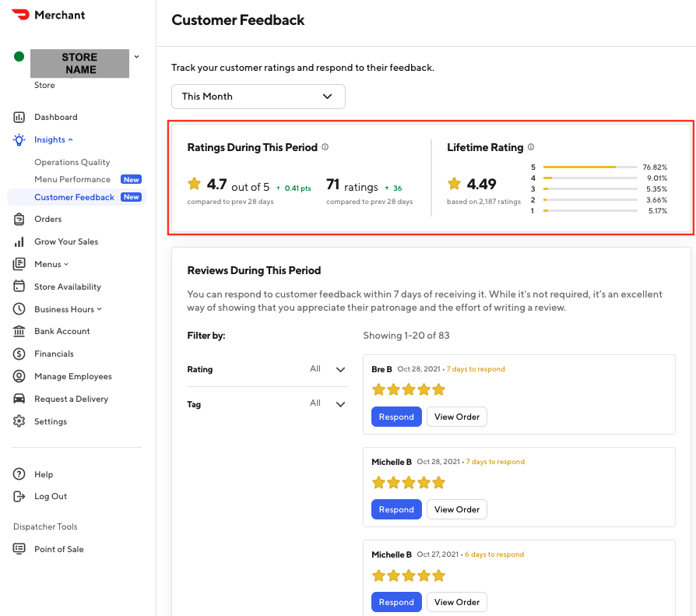The height and width of the screenshot is (616, 696).
Task: Open Financials using its dollar icon
Action: (x=19, y=354)
